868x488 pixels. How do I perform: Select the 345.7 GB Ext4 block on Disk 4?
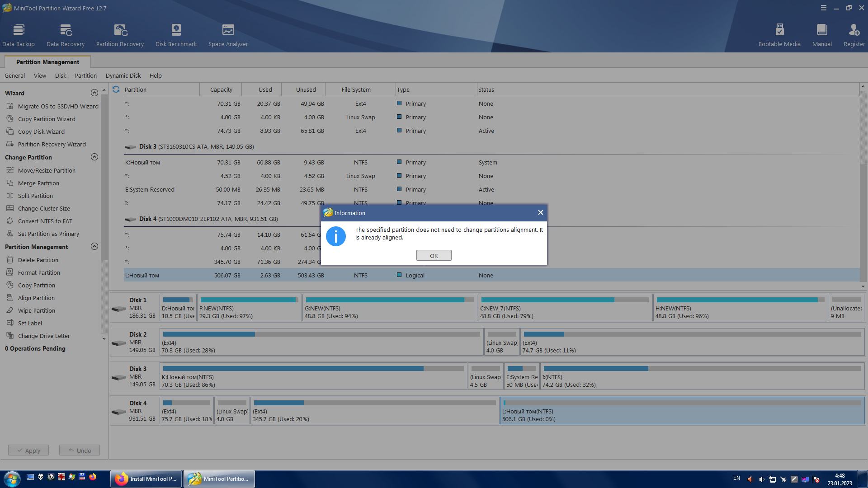375,410
